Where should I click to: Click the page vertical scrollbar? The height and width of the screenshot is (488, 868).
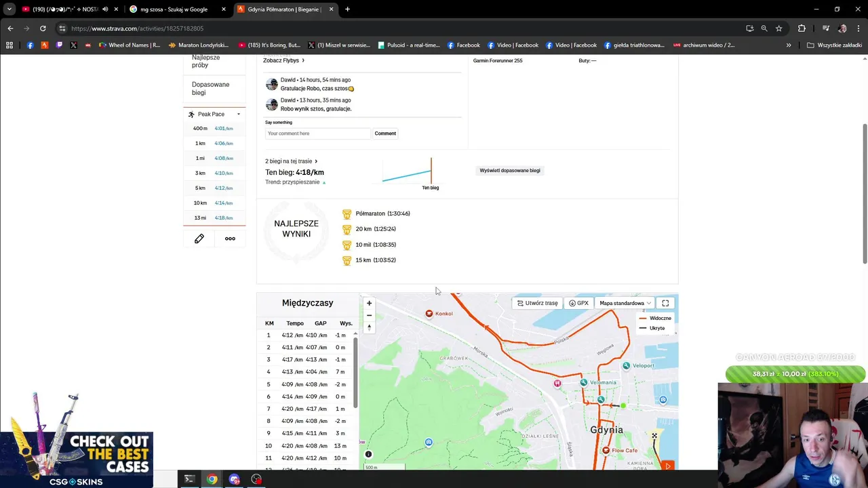click(865, 195)
